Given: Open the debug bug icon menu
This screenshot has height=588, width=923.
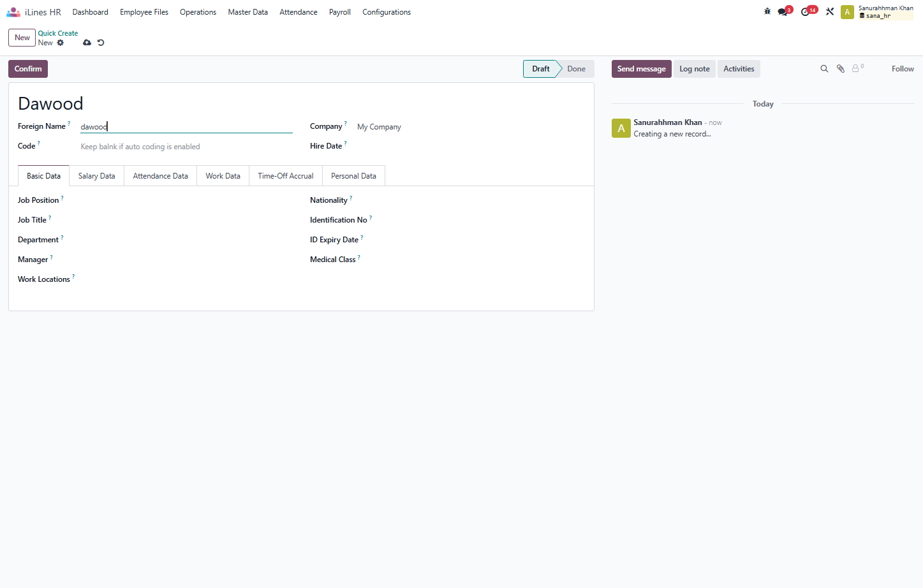Looking at the screenshot, I should tap(767, 11).
